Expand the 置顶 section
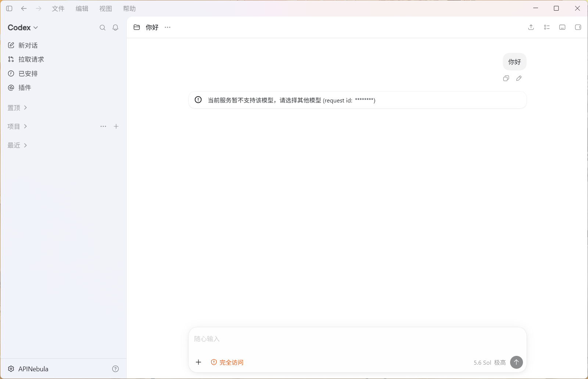 click(x=17, y=108)
